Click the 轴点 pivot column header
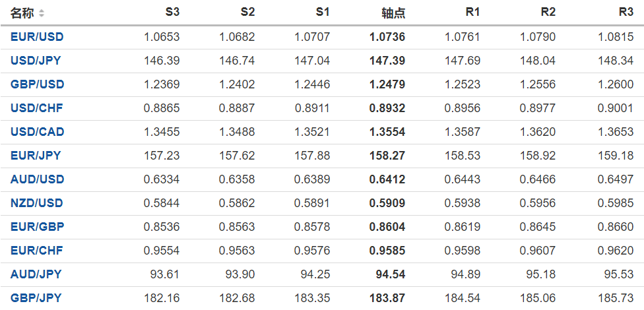 coord(393,13)
